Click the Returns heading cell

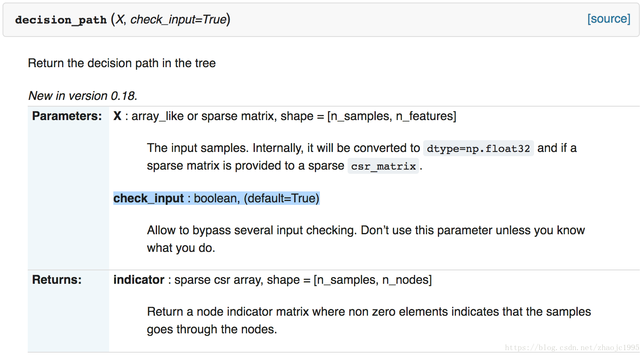point(57,280)
